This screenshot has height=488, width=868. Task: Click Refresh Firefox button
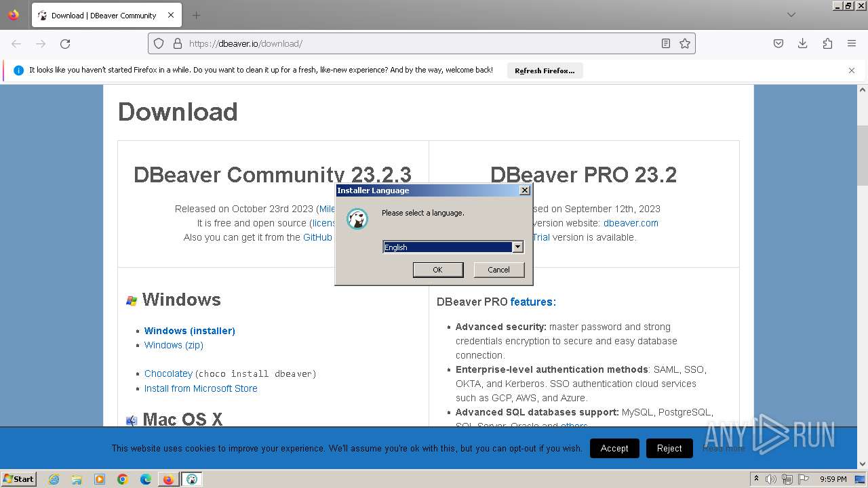(x=545, y=70)
